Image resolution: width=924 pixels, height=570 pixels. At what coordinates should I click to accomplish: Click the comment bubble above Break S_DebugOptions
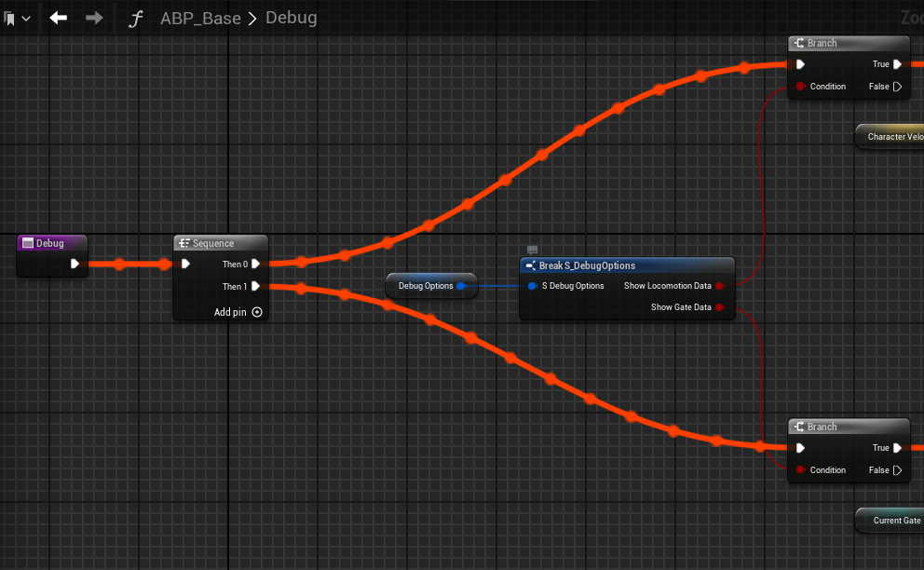[532, 250]
